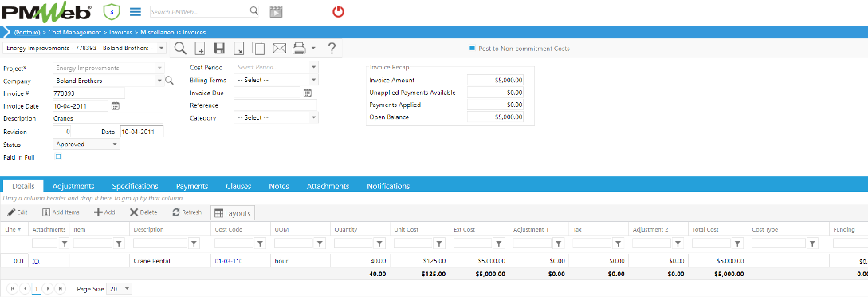The height and width of the screenshot is (297, 868).
Task: Open the Company dropdown arrow
Action: (x=160, y=81)
